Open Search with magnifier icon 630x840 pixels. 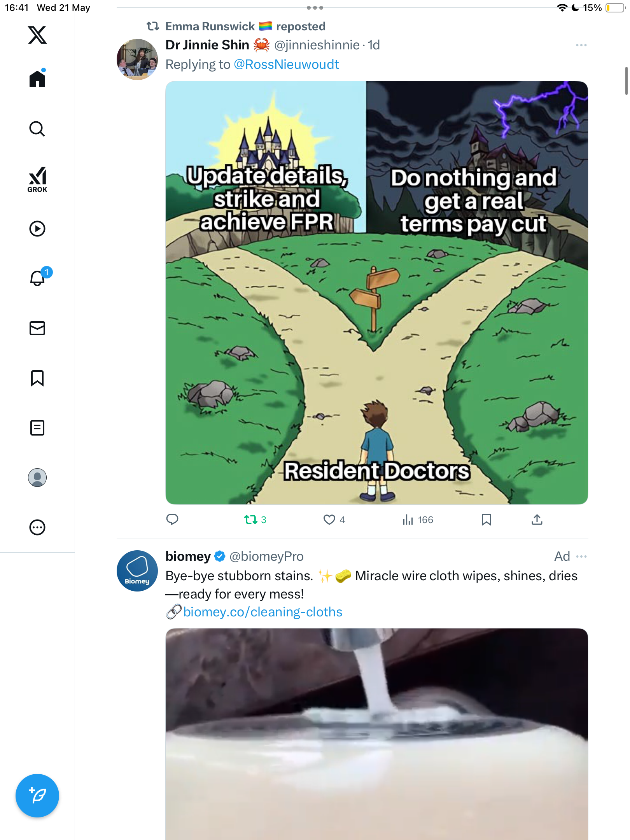point(37,129)
